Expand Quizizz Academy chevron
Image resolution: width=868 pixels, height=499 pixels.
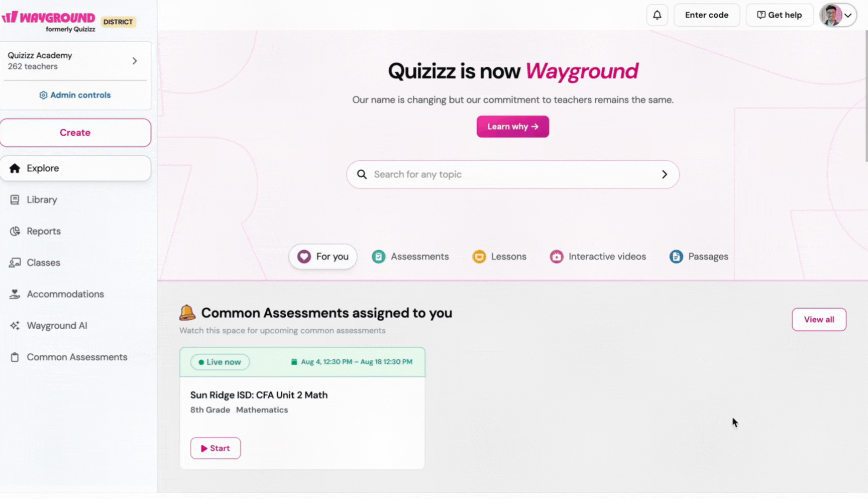(135, 61)
